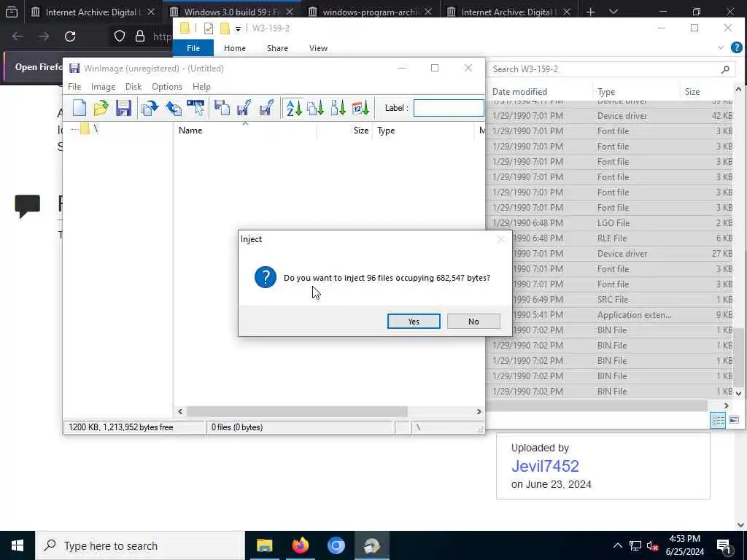Click the Read disk icon in WinImage toolbar
747x560 pixels.
(150, 108)
